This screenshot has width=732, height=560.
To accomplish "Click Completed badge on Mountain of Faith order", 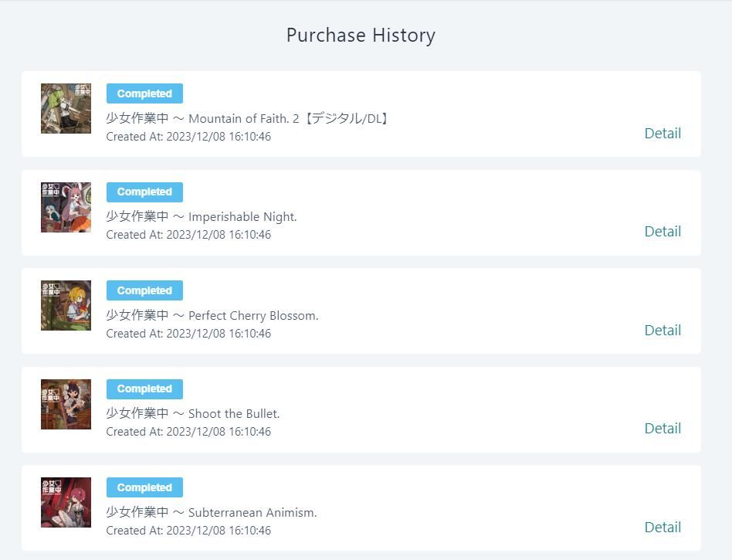I will 144,93.
